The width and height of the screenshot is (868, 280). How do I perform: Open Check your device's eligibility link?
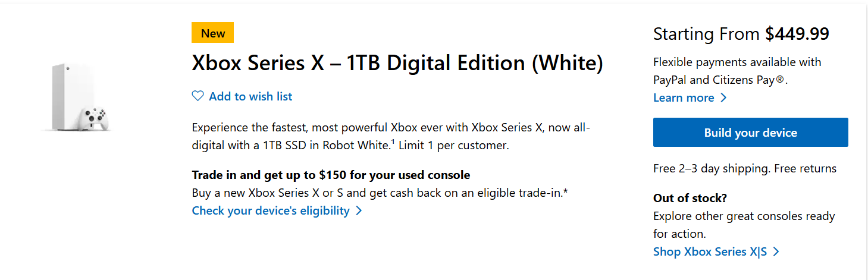tap(271, 210)
